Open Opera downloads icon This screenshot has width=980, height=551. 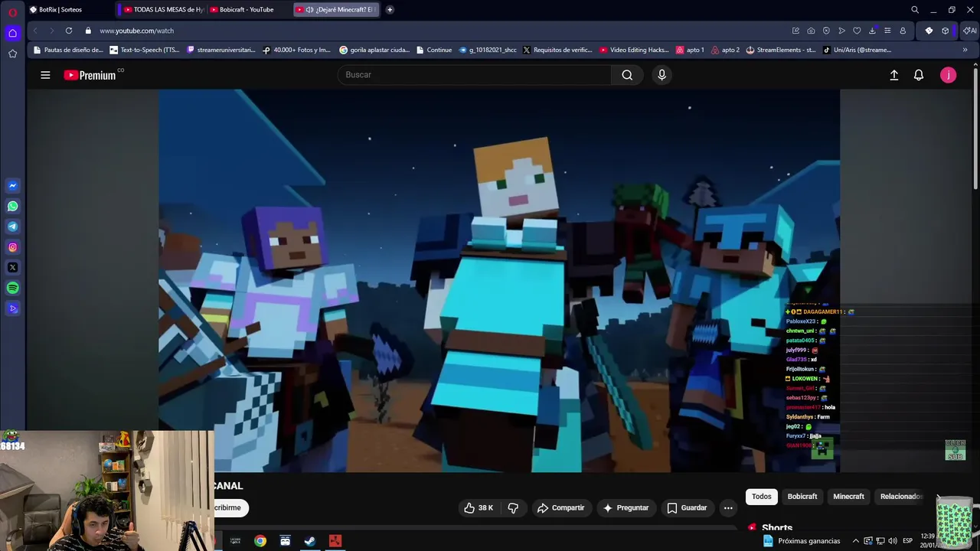(872, 31)
